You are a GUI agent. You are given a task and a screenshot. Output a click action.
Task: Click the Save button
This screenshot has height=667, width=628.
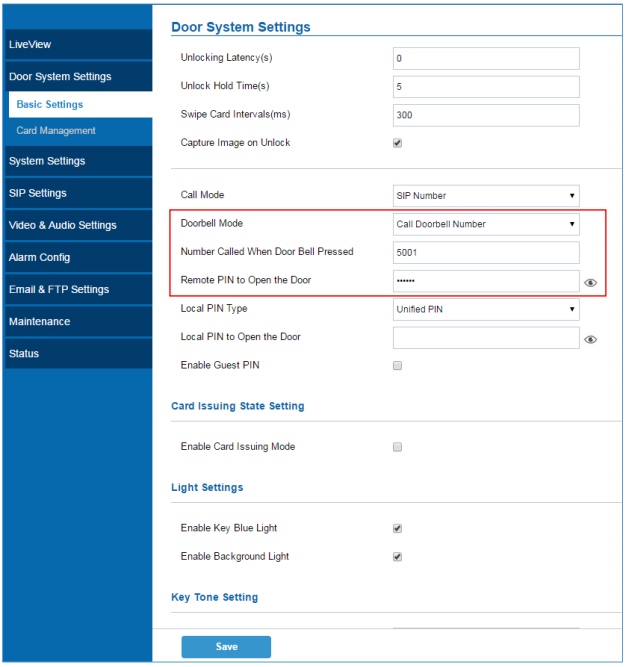click(x=226, y=647)
